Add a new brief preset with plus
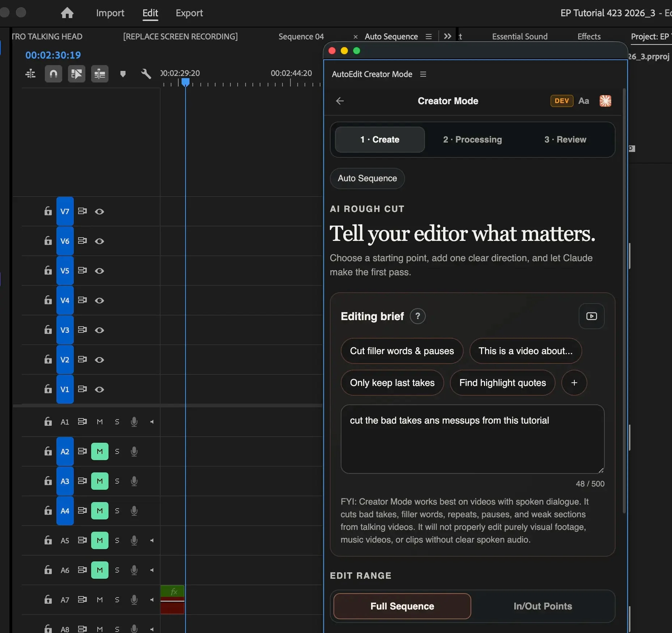Viewport: 672px width, 633px height. coord(574,383)
